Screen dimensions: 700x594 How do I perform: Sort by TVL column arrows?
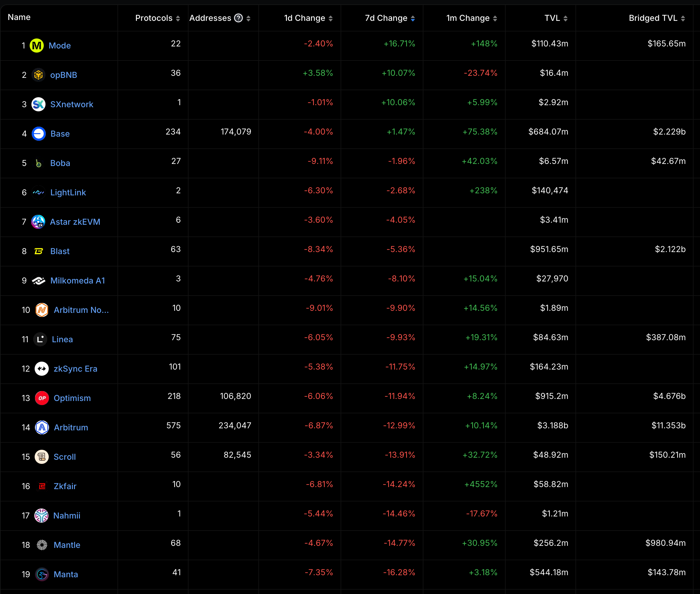(566, 19)
